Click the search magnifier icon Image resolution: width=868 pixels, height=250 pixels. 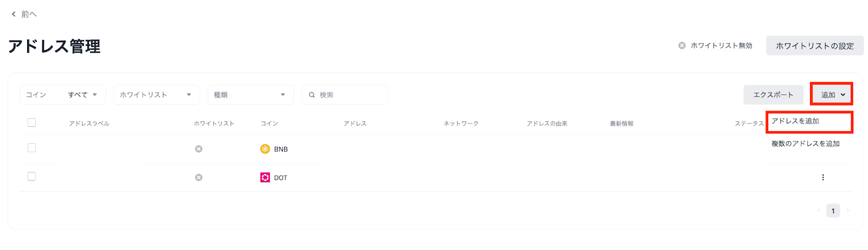pyautogui.click(x=312, y=95)
